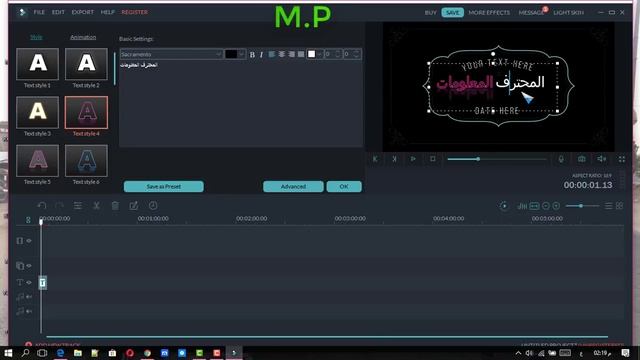Click the black text color swatch
Screen dimensions: 640x360
pos(231,54)
